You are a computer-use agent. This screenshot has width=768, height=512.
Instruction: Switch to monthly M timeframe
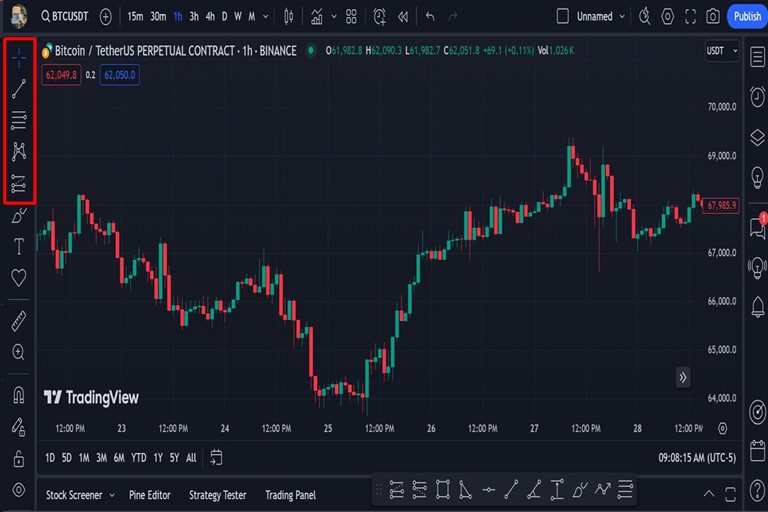pyautogui.click(x=251, y=17)
